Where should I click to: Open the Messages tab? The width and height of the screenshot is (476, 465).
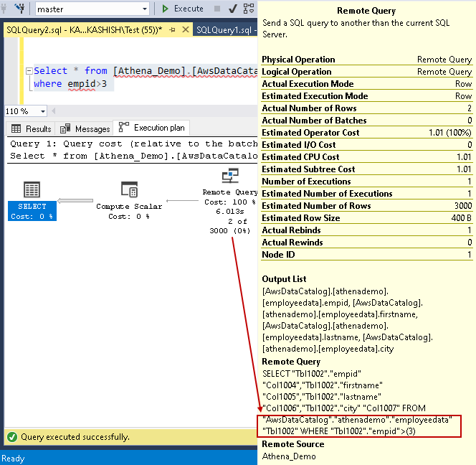point(85,129)
